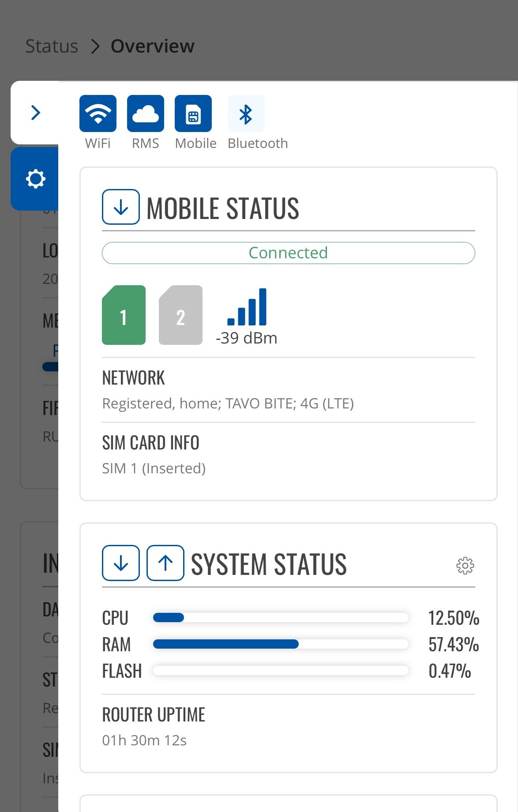Move Mobile Status widget down
Screen dimensions: 518x812
(x=121, y=207)
